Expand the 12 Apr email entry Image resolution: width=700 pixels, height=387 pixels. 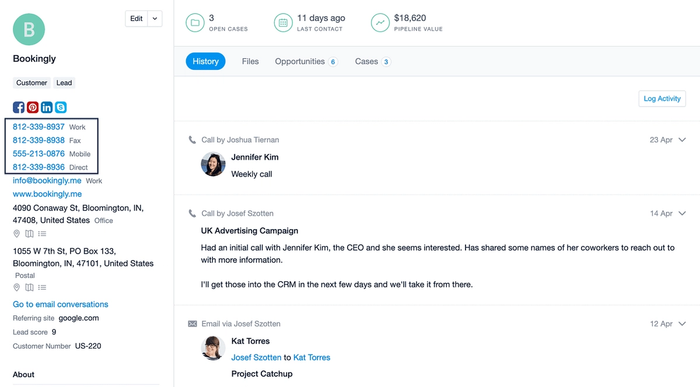point(682,324)
